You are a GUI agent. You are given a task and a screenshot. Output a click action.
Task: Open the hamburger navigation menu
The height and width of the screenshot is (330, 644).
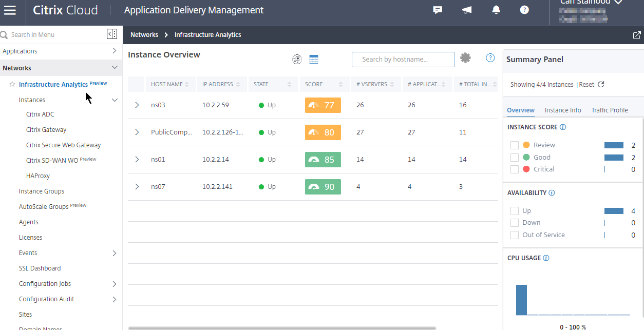(10, 10)
